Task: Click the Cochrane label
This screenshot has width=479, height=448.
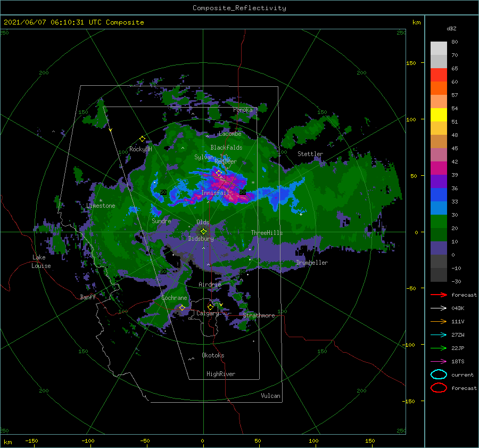Action: [x=174, y=298]
